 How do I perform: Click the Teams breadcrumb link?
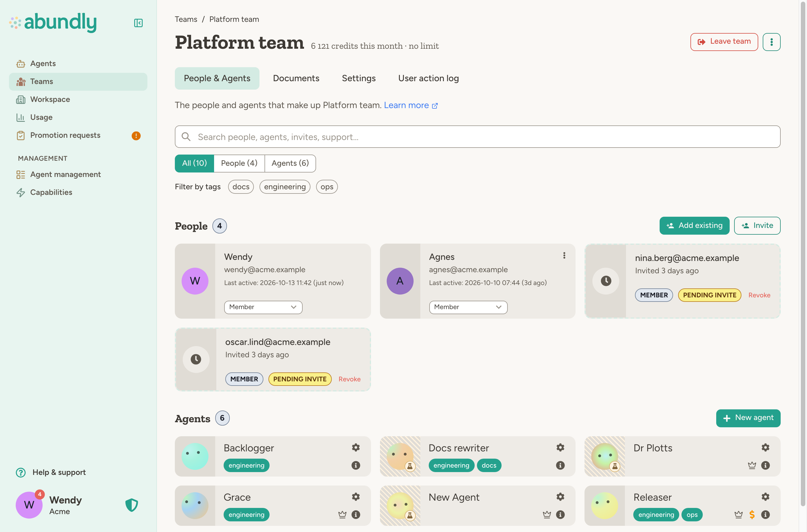(x=186, y=19)
